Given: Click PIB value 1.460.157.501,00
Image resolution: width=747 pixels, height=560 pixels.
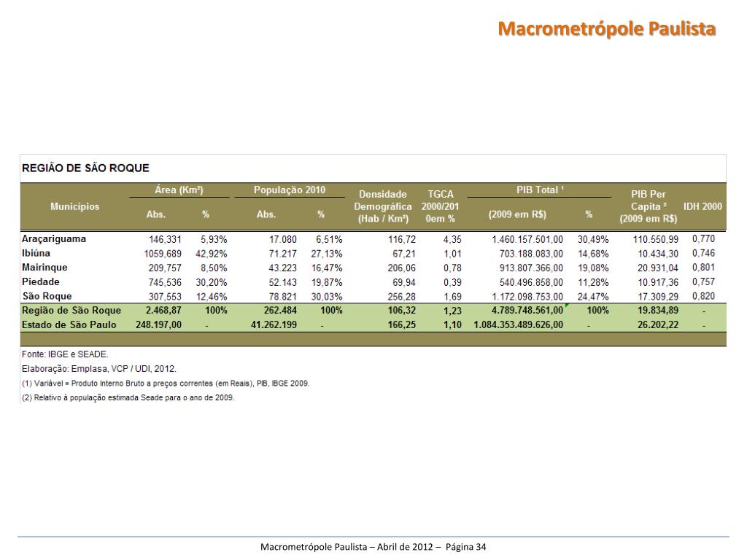Looking at the screenshot, I should click(x=527, y=239).
